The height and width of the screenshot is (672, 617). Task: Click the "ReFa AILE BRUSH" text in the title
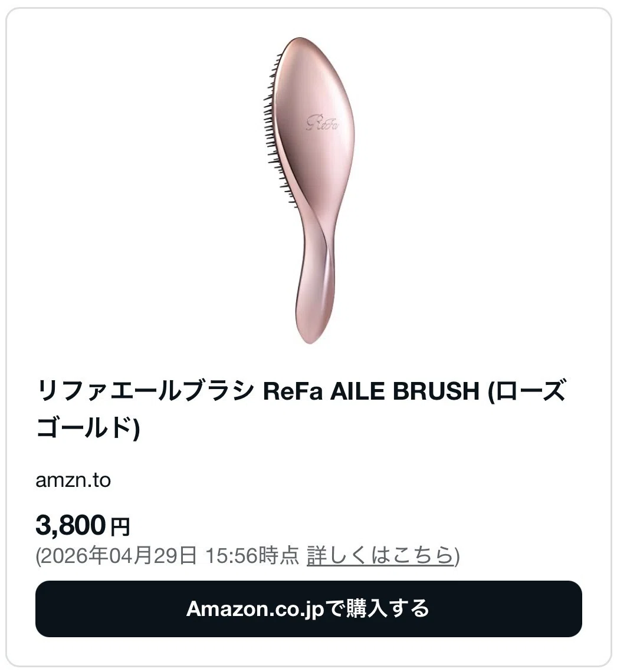(371, 391)
